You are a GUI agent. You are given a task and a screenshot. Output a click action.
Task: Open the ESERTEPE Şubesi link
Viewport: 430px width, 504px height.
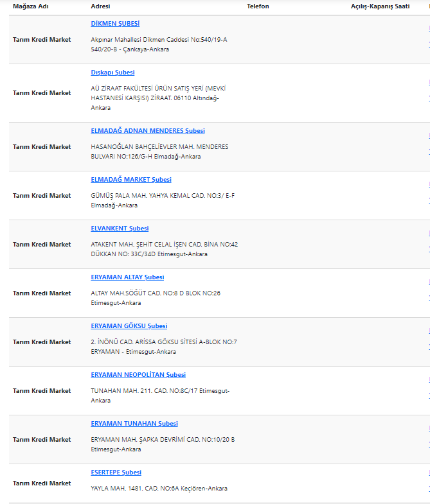tap(116, 473)
